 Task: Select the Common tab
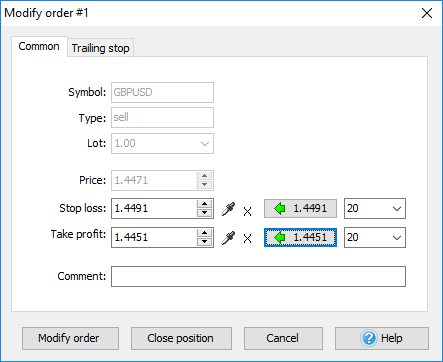coord(39,46)
